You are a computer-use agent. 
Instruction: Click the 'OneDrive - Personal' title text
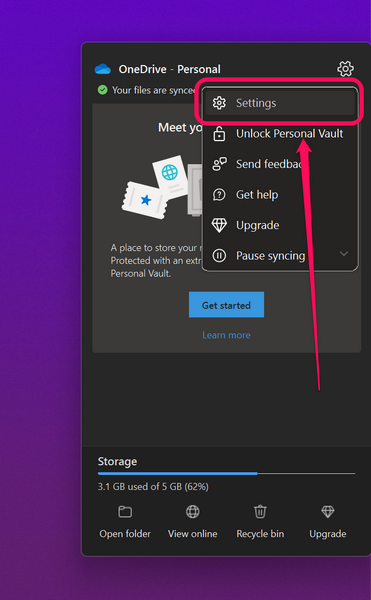point(169,69)
